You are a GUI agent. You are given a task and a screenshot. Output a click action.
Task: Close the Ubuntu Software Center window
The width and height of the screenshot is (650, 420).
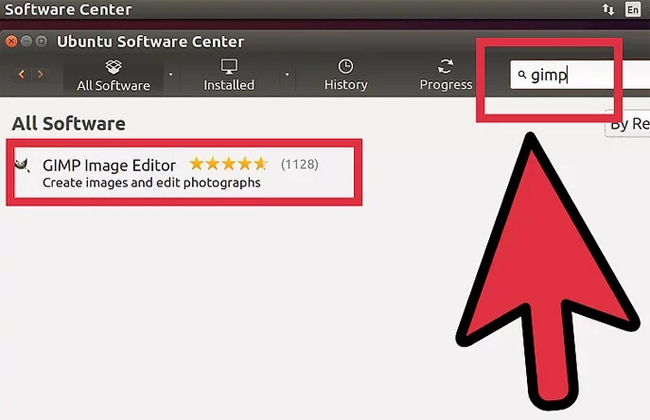(11, 41)
